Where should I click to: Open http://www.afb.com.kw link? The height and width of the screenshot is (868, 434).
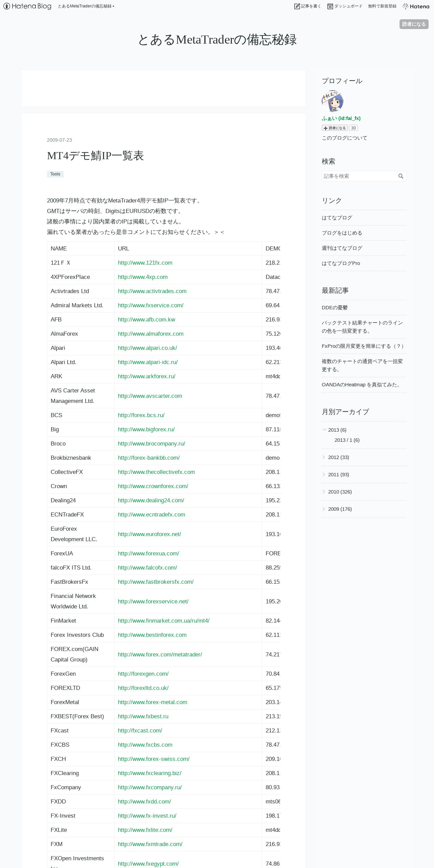coord(146,319)
